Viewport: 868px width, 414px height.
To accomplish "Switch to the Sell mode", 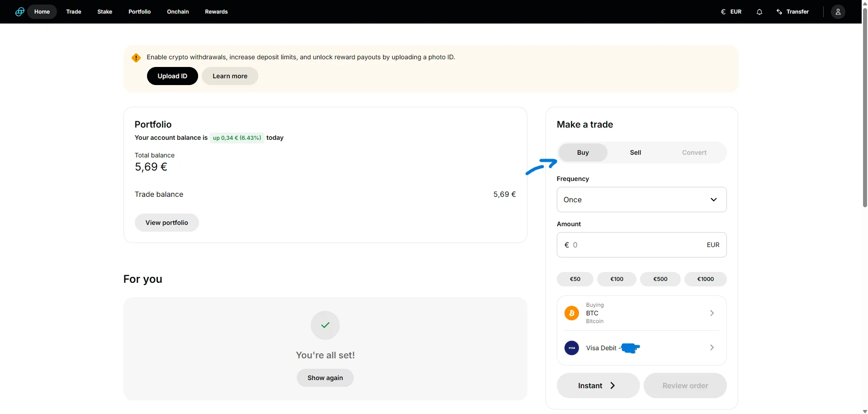I will click(635, 152).
